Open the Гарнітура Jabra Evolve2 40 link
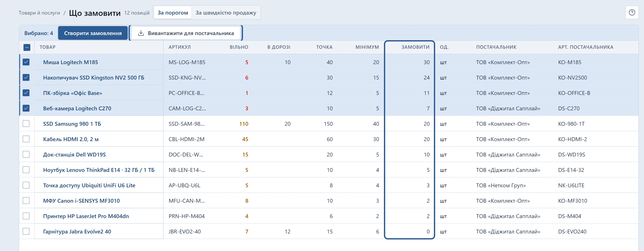The height and width of the screenshot is (251, 644). click(x=77, y=232)
